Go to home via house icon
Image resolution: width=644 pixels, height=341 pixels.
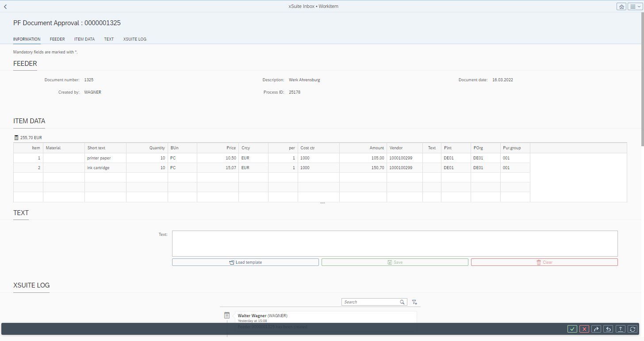tap(621, 7)
